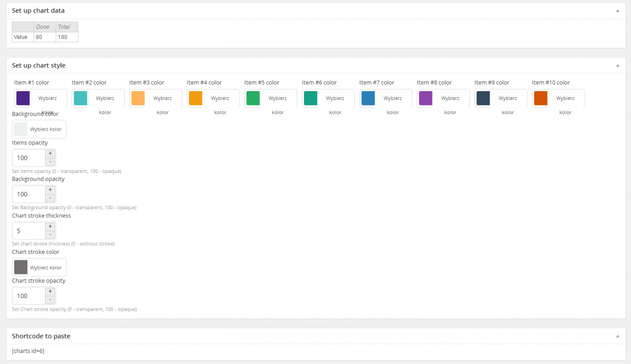
Task: Collapse the Set up chart data panel
Action: [617, 11]
